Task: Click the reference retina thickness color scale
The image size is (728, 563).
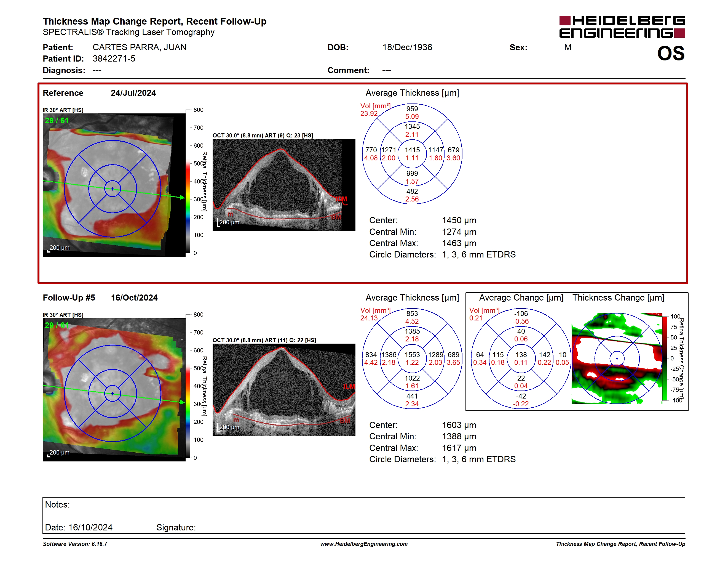Action: (188, 181)
